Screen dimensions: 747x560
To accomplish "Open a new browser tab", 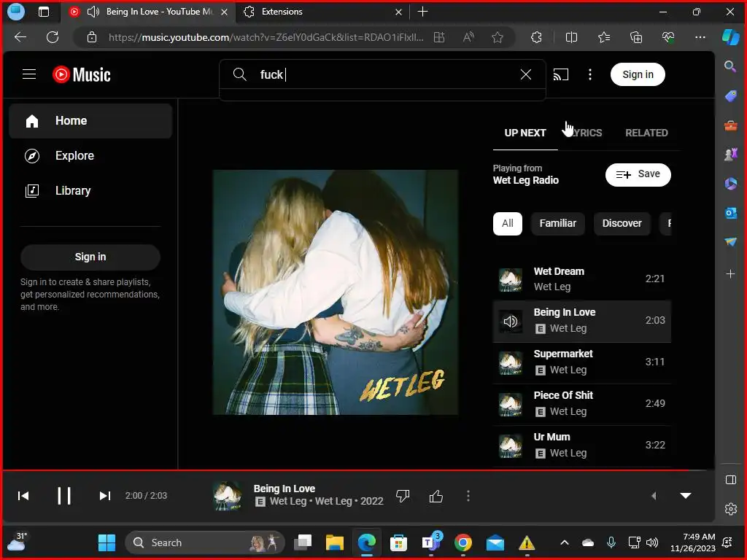I will (422, 12).
